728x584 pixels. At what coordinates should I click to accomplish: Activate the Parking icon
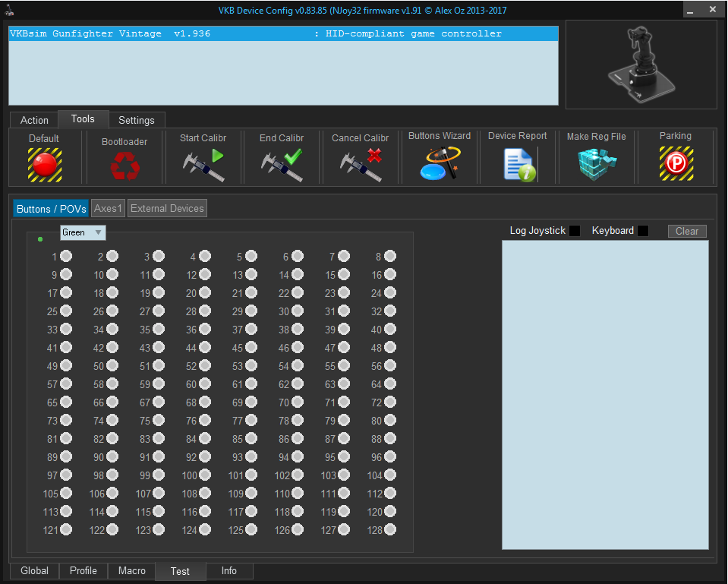point(676,164)
